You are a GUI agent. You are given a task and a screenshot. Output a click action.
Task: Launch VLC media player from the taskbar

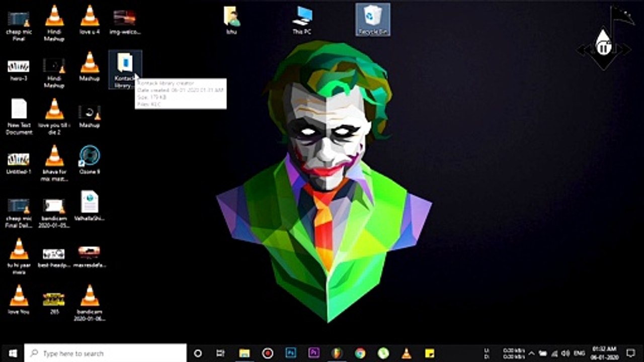pos(407,353)
